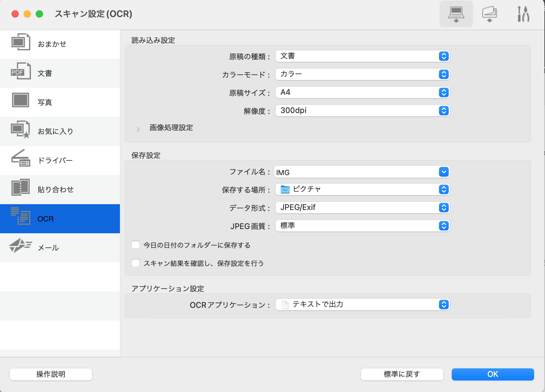Select メール in the sidebar
545x392 pixels.
tap(60, 248)
